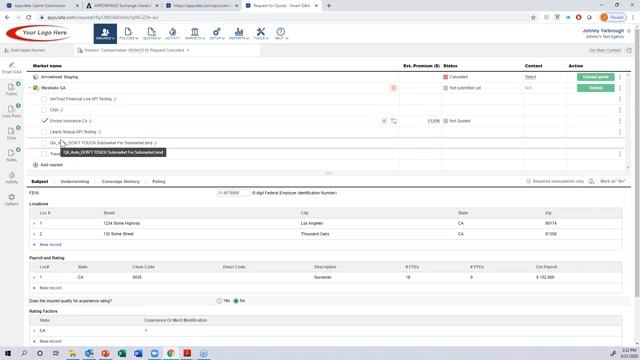Viewport: 640px width, 360px height.
Task: Switch to the Coverage History tab
Action: click(x=120, y=181)
